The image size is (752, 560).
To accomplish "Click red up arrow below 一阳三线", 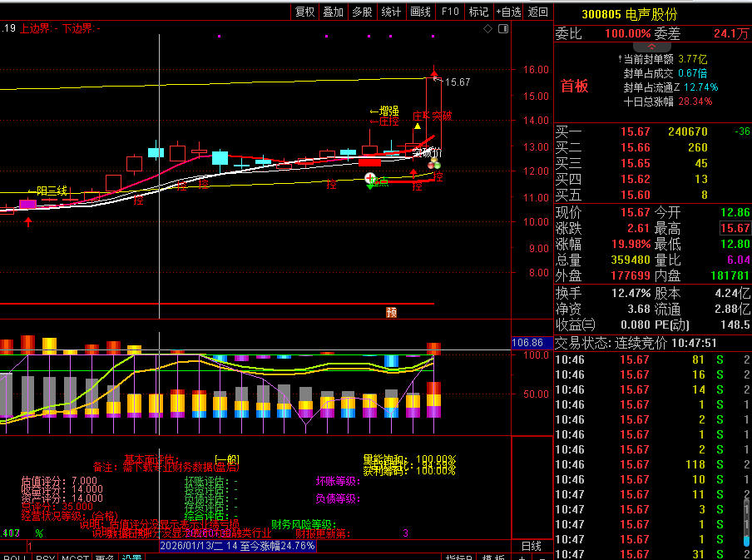I will pyautogui.click(x=29, y=221).
